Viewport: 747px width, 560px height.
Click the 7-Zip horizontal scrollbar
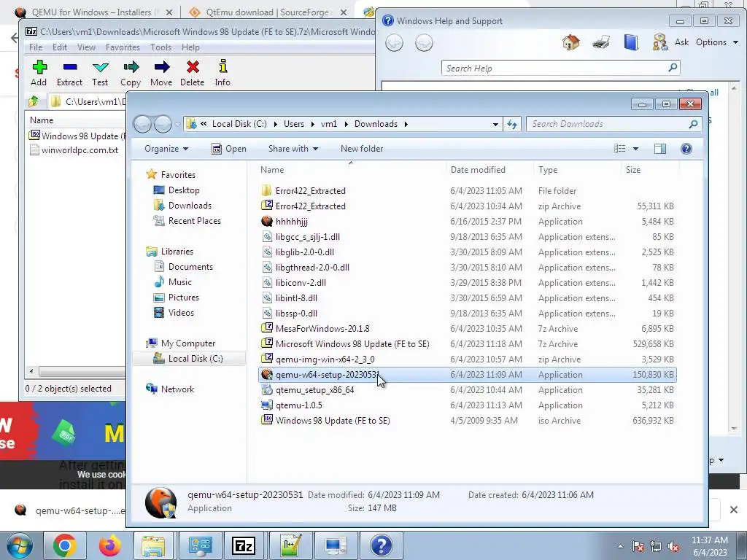click(x=81, y=371)
